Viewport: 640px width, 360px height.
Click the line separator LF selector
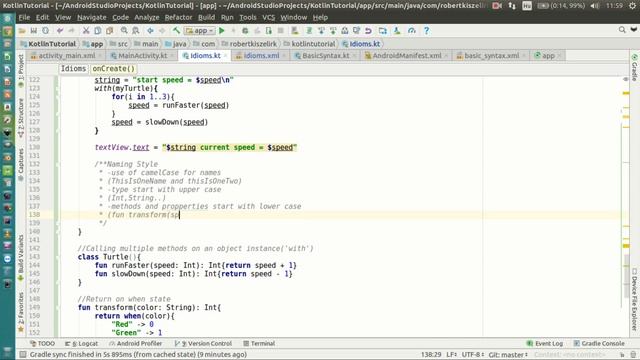[x=451, y=355]
